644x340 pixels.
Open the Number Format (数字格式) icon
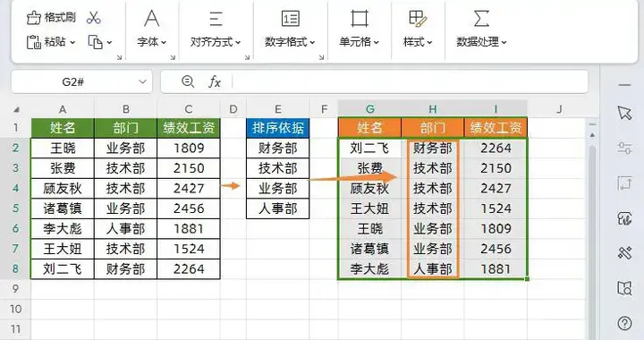[291, 19]
